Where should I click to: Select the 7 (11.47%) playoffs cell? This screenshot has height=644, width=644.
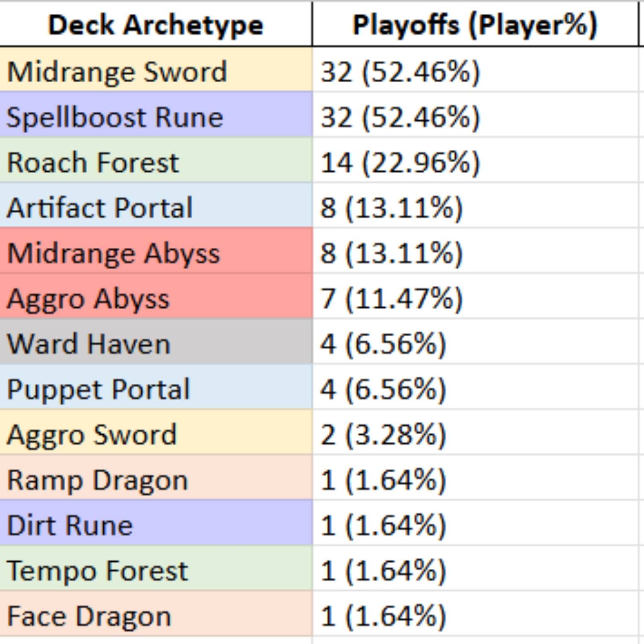coord(392,298)
